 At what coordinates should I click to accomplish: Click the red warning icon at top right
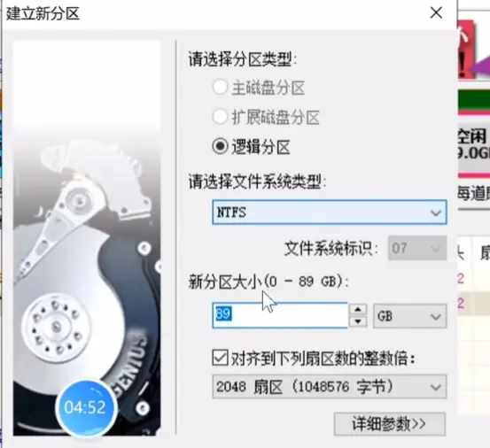[466, 49]
